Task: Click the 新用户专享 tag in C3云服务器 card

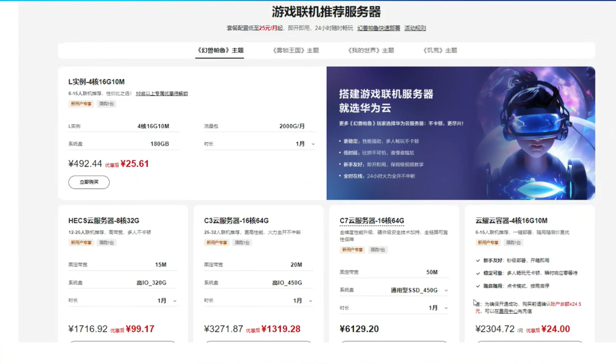Action: pyautogui.click(x=217, y=242)
